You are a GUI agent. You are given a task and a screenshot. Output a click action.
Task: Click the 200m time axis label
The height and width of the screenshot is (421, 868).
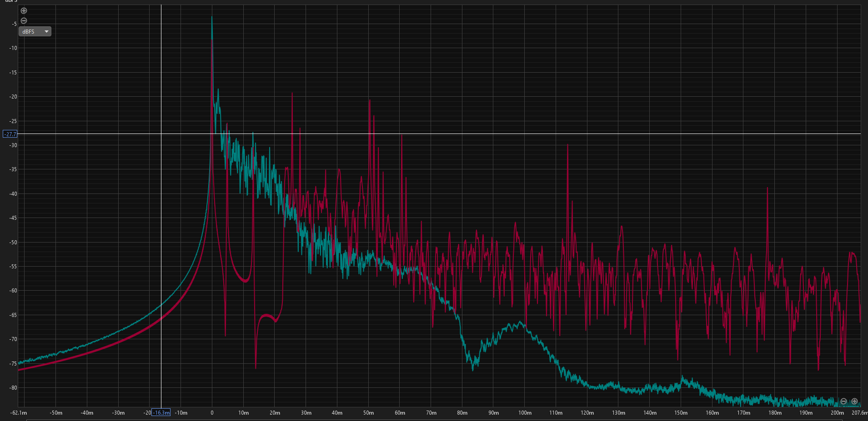[837, 413]
